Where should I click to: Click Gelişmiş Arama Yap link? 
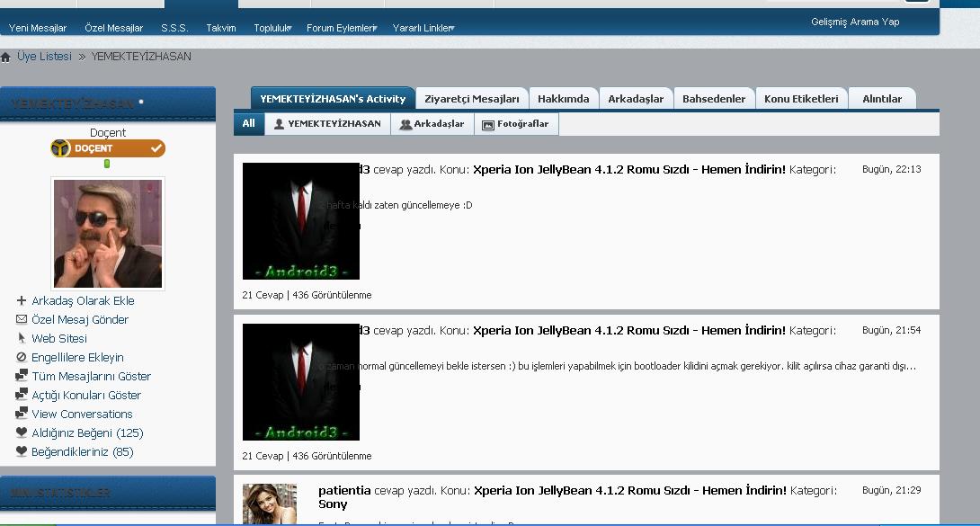[855, 22]
